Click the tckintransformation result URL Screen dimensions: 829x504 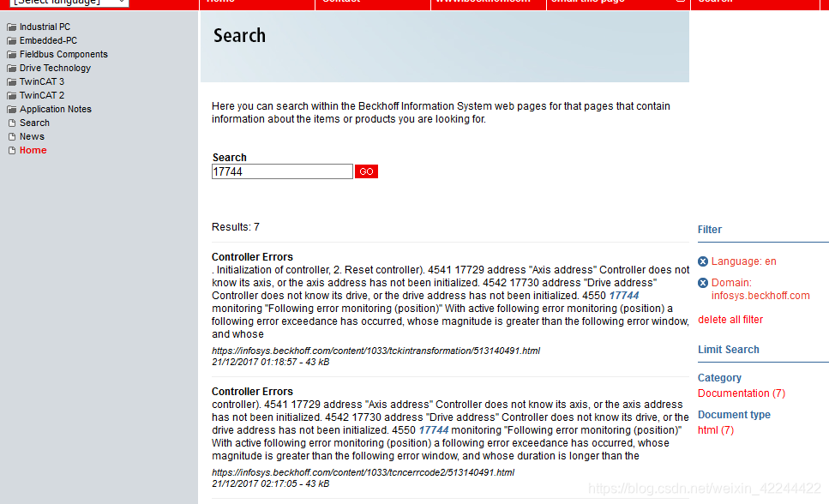click(x=375, y=351)
